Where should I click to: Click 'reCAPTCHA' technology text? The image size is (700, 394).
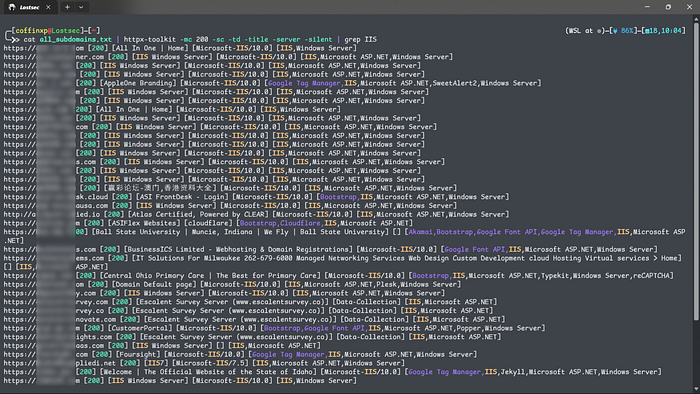(x=652, y=276)
